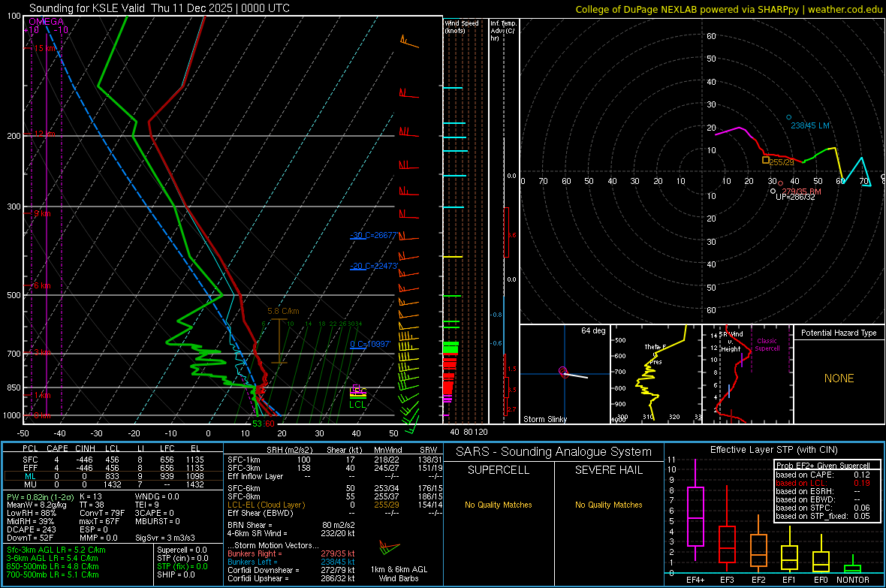Click the red 'Bunkers Right =' line
Image resolution: width=886 pixels, height=588 pixels.
(x=291, y=553)
